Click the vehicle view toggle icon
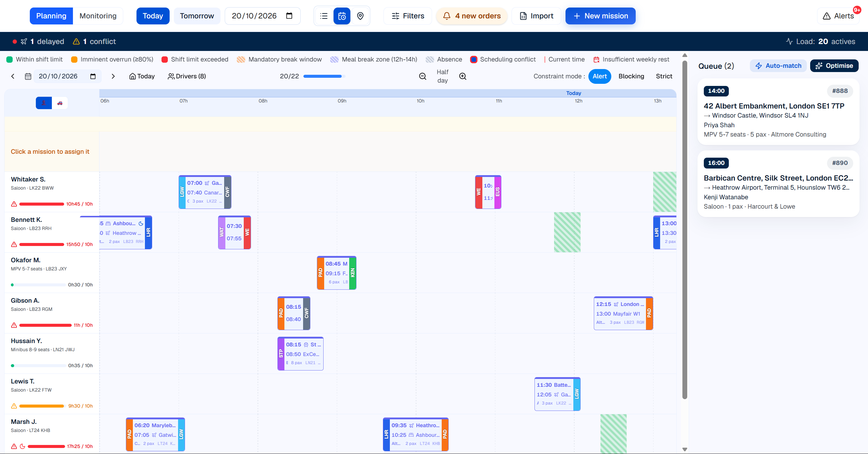This screenshot has width=868, height=454. [60, 103]
